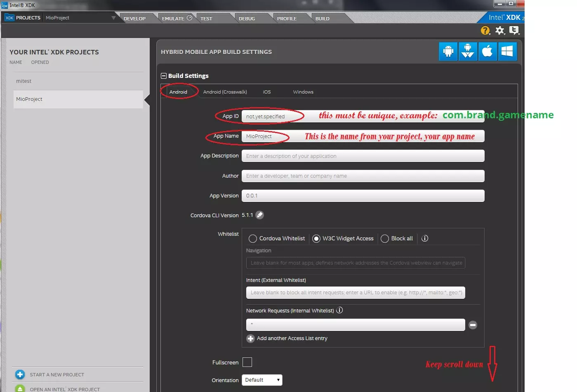Click the Open an Intel XDK Project icon

click(x=20, y=389)
